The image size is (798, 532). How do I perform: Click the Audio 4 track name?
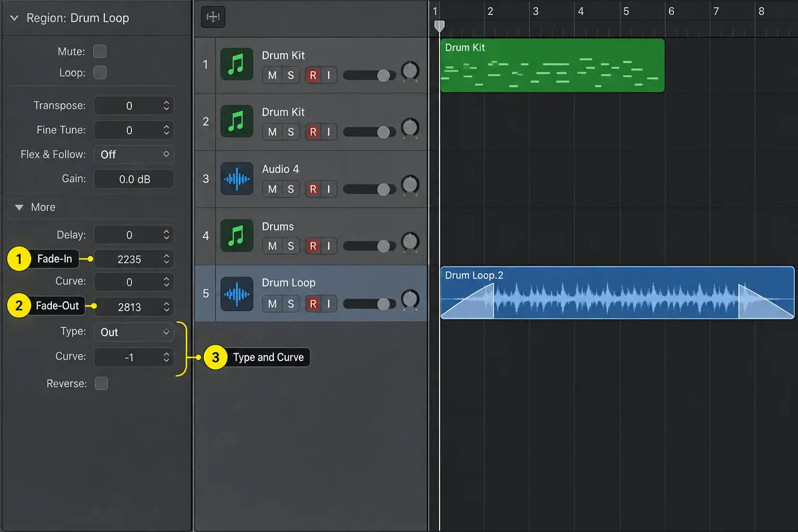[281, 169]
